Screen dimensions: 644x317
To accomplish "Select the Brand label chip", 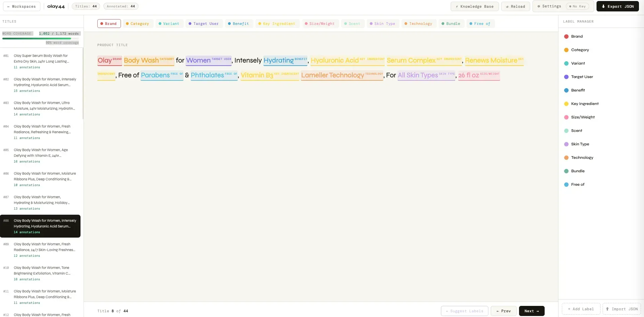I will (109, 24).
